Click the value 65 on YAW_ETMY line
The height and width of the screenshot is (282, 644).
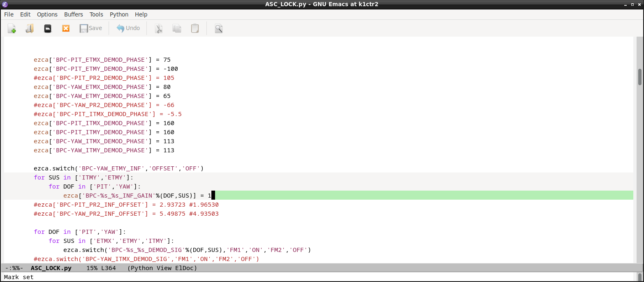pos(167,96)
